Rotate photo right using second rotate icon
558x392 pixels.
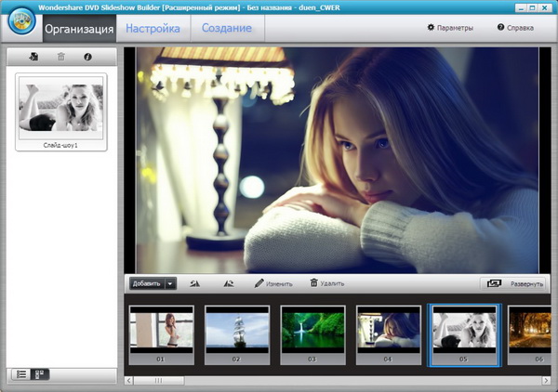point(229,283)
